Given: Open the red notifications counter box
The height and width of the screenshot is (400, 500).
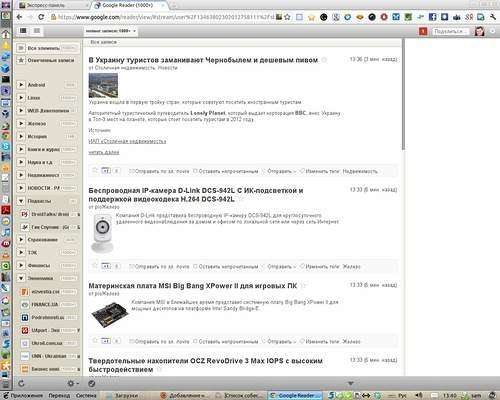Looking at the screenshot, I should point(423,31).
